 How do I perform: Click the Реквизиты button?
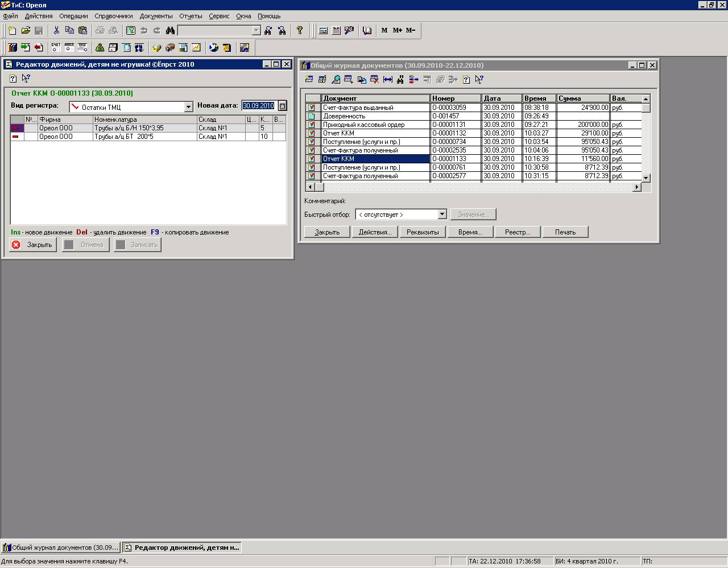coord(423,232)
